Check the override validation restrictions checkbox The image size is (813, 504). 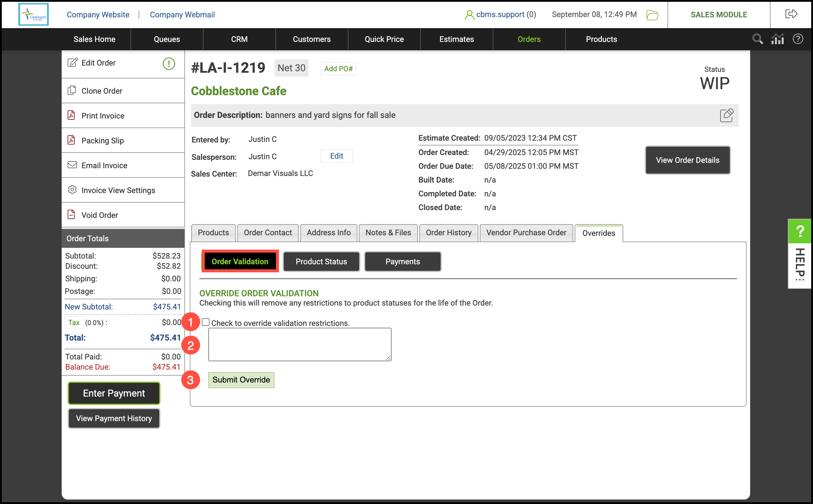pos(206,322)
